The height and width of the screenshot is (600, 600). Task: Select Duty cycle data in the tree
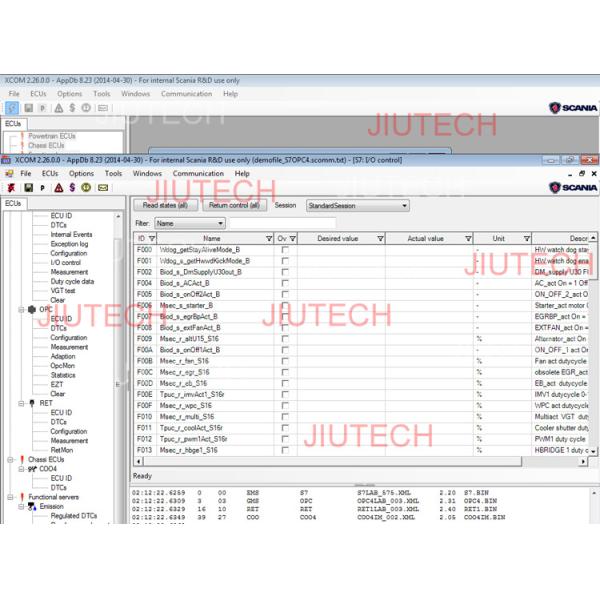[72, 281]
